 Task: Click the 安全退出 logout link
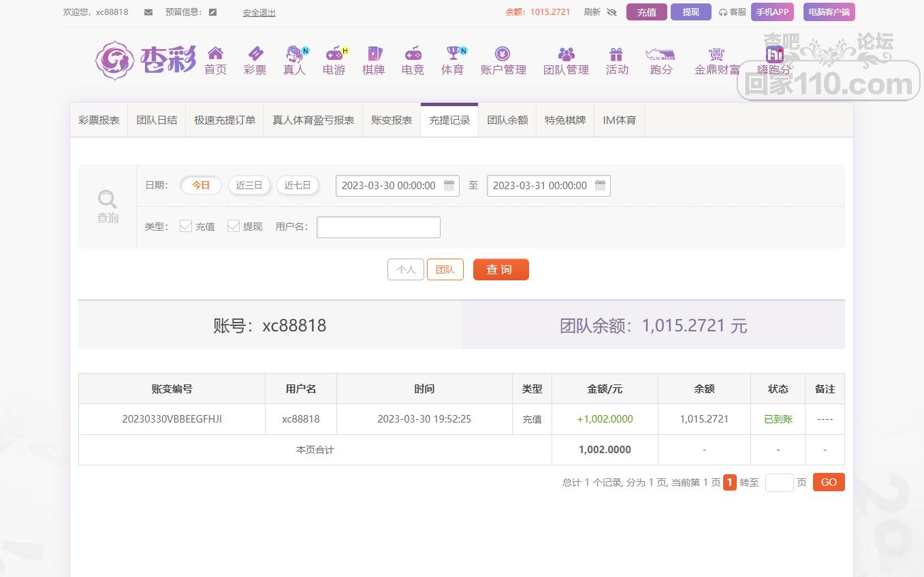coord(259,13)
